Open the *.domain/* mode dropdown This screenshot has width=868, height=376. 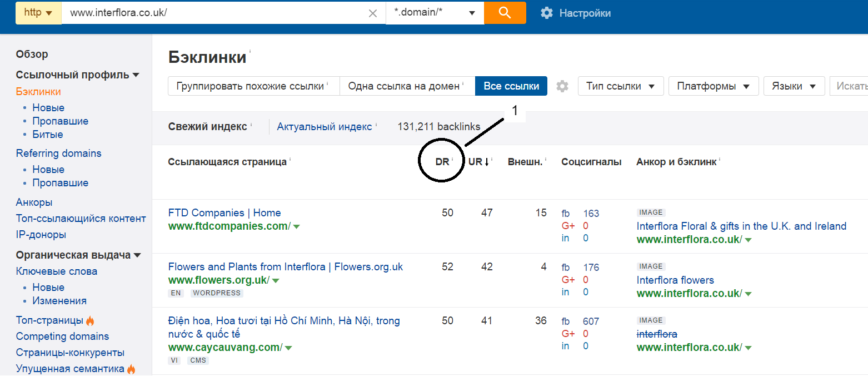click(x=435, y=13)
